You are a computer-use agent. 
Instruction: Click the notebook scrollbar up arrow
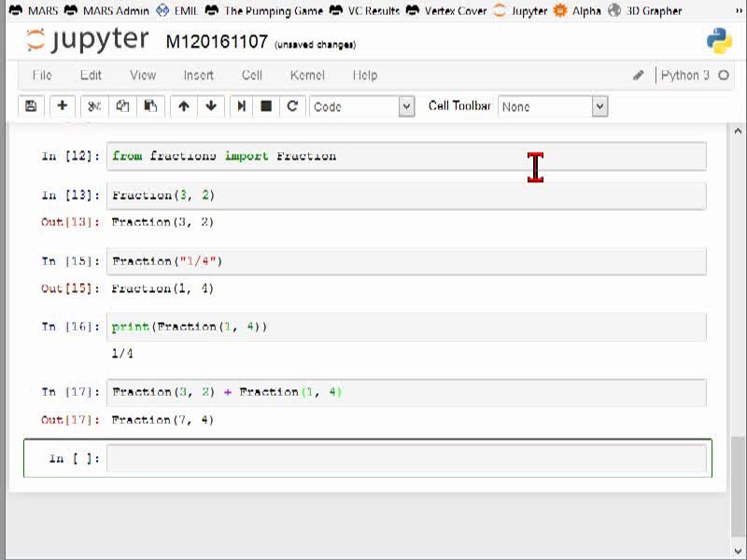tap(738, 131)
